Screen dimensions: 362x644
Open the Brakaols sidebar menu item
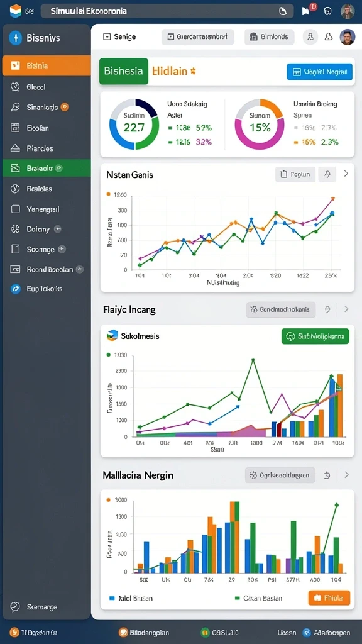pyautogui.click(x=47, y=168)
